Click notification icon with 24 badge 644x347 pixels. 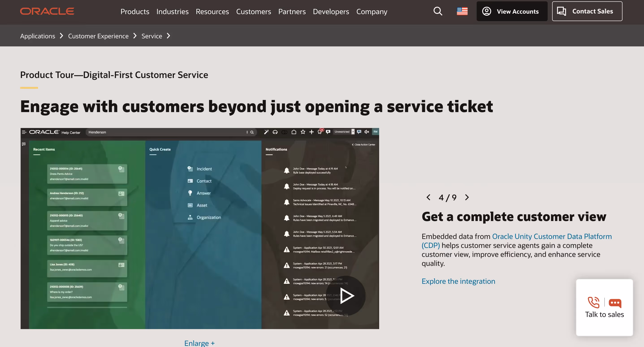[x=320, y=131]
